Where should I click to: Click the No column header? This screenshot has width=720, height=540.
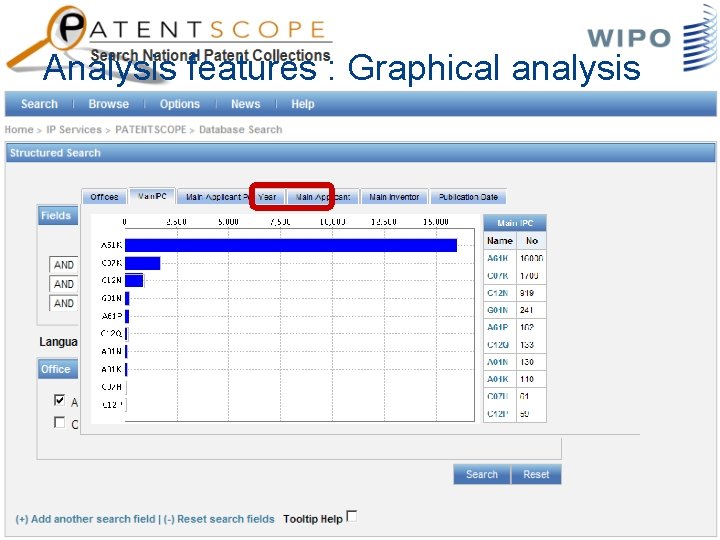(532, 241)
